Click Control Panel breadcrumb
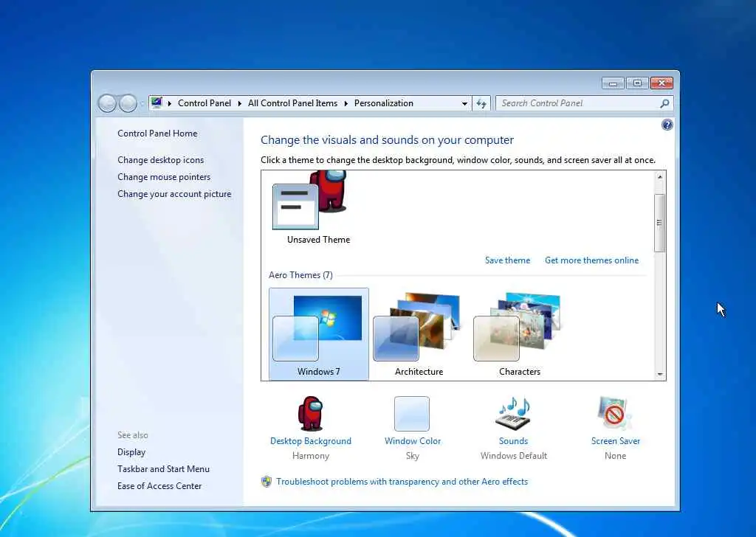The width and height of the screenshot is (756, 537). 205,103
